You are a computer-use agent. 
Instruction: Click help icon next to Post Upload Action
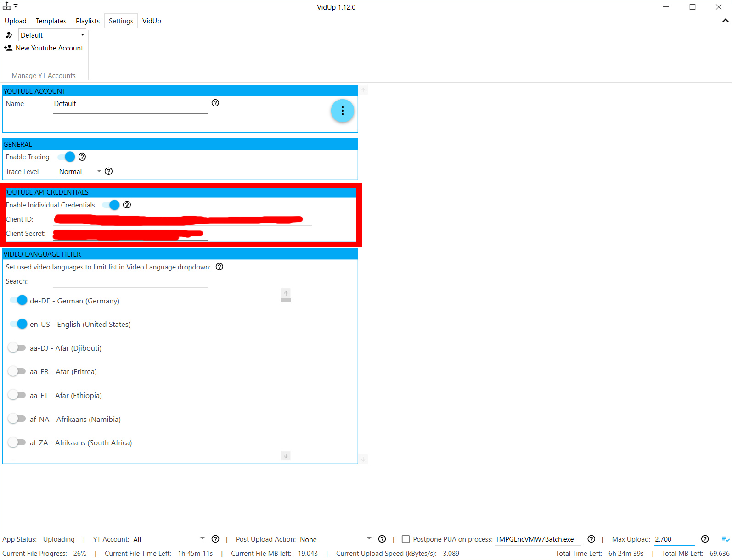point(382,539)
